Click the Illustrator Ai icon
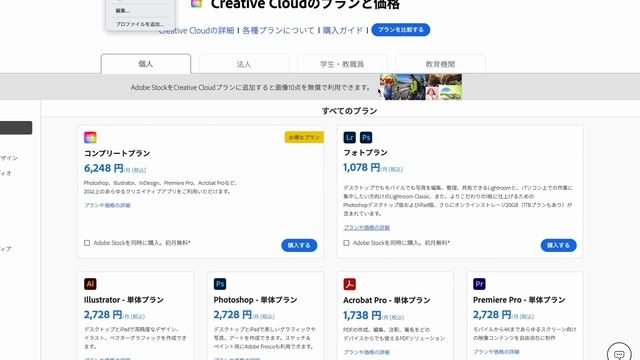Screen dimensions: 640x360 (x=90, y=284)
